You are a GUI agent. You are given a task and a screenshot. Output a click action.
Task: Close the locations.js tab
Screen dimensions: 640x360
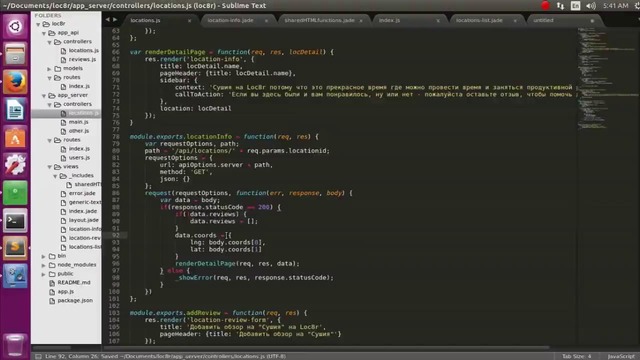(189, 20)
